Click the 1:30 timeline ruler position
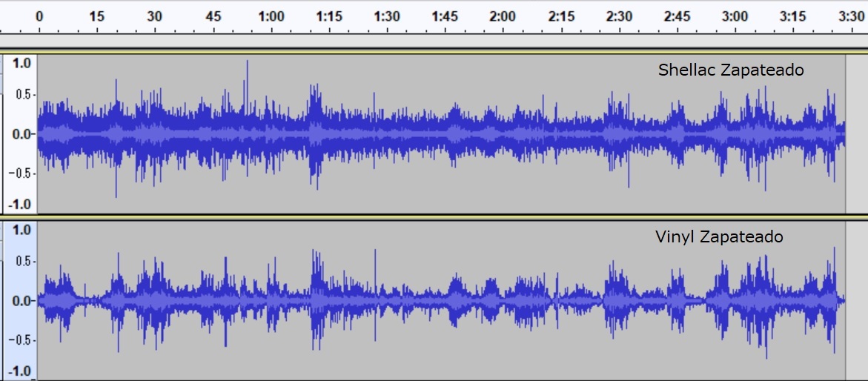 click(x=386, y=16)
